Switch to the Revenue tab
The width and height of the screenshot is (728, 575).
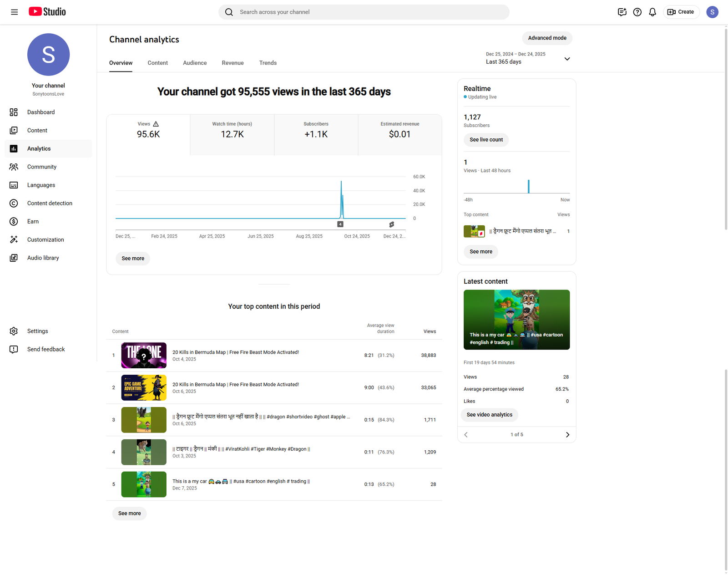[x=233, y=63]
